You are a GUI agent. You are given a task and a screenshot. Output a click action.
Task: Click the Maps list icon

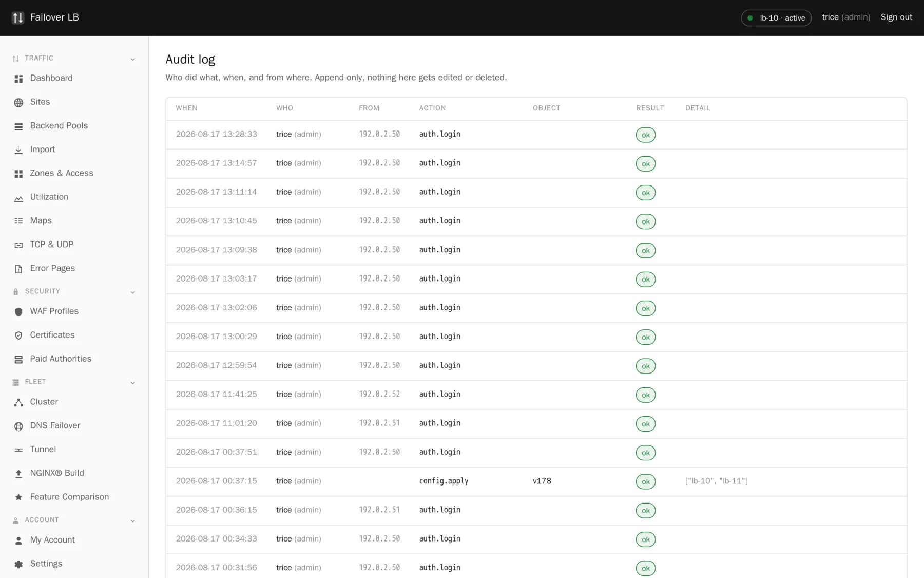pos(18,221)
